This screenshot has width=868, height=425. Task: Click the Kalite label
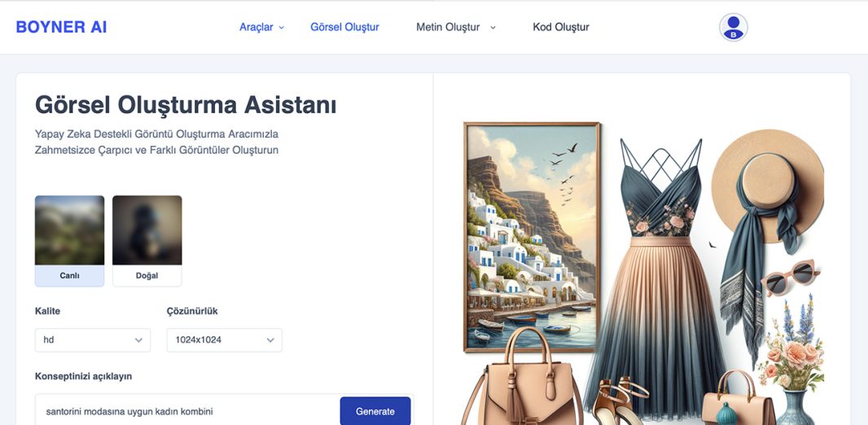point(47,311)
